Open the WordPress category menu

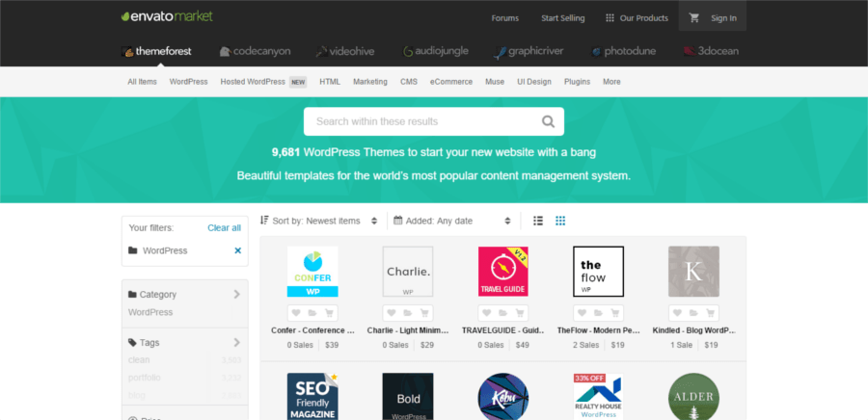point(189,82)
